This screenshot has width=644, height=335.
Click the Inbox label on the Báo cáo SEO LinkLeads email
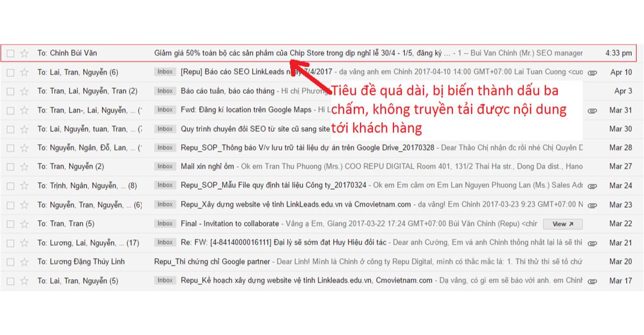[165, 72]
